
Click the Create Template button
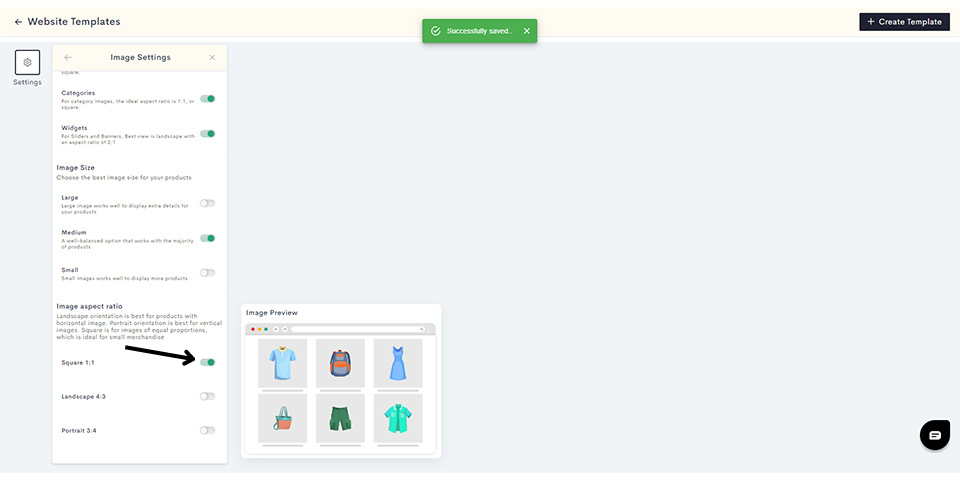(x=904, y=21)
